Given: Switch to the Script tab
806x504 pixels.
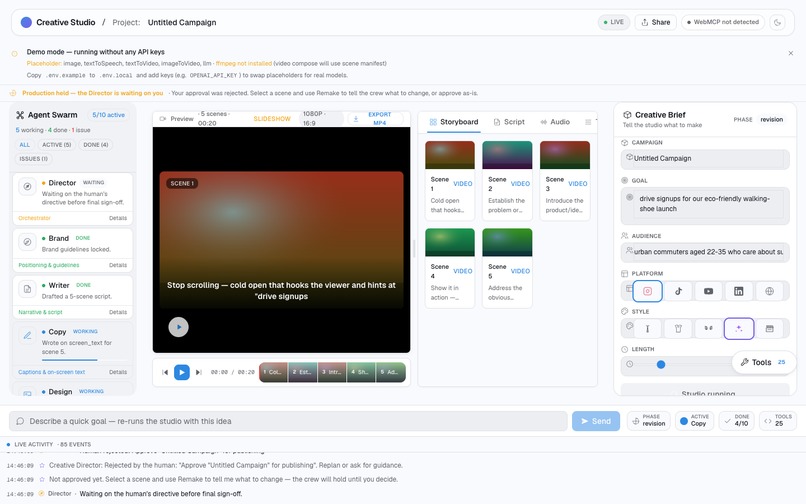Looking at the screenshot, I should click(x=509, y=122).
